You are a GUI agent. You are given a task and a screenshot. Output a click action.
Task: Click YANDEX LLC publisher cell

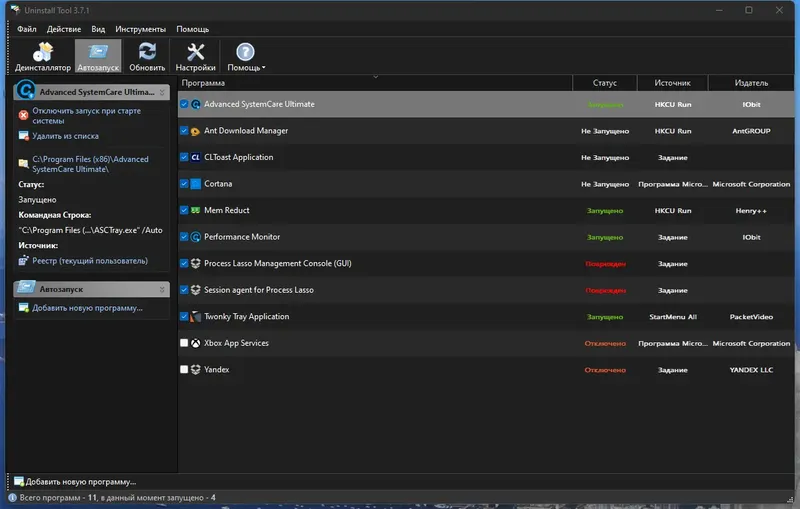click(751, 370)
